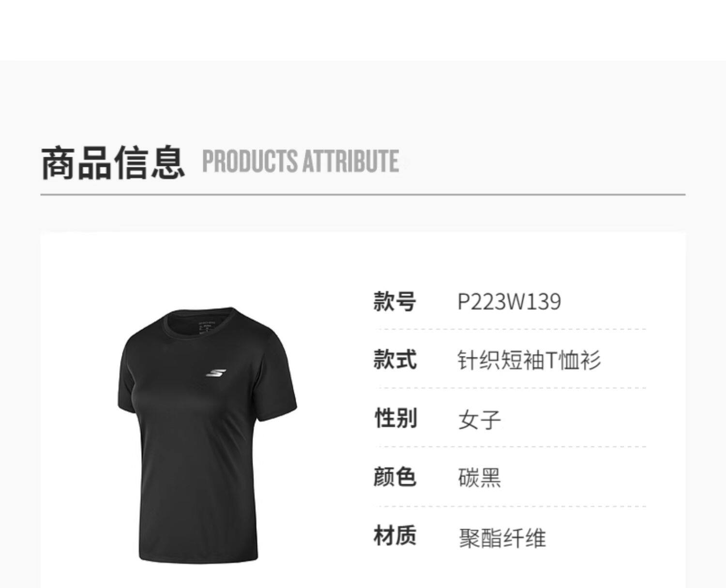Click the 碳黑 color value
The width and height of the screenshot is (726, 588).
[479, 478]
